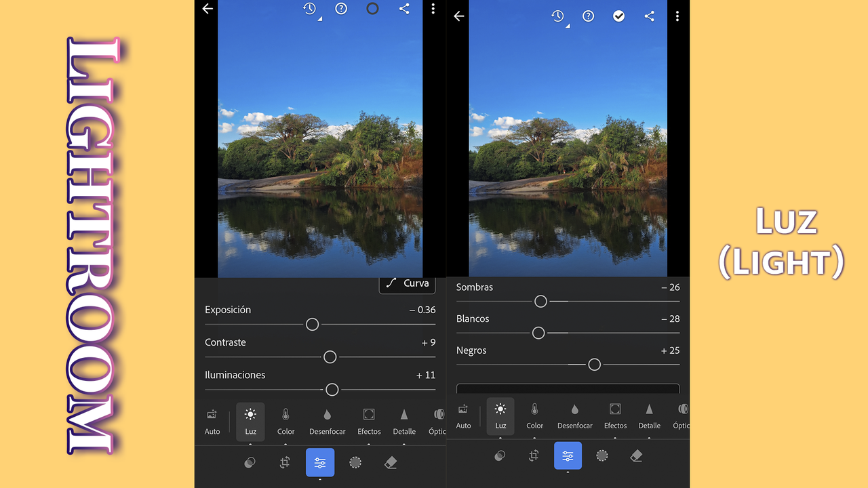This screenshot has height=488, width=868.
Task: Select Luz tab in right screen
Action: [x=500, y=417]
